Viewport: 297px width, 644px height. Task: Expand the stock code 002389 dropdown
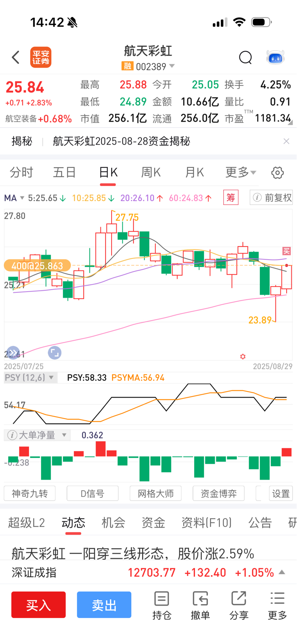pos(172,66)
